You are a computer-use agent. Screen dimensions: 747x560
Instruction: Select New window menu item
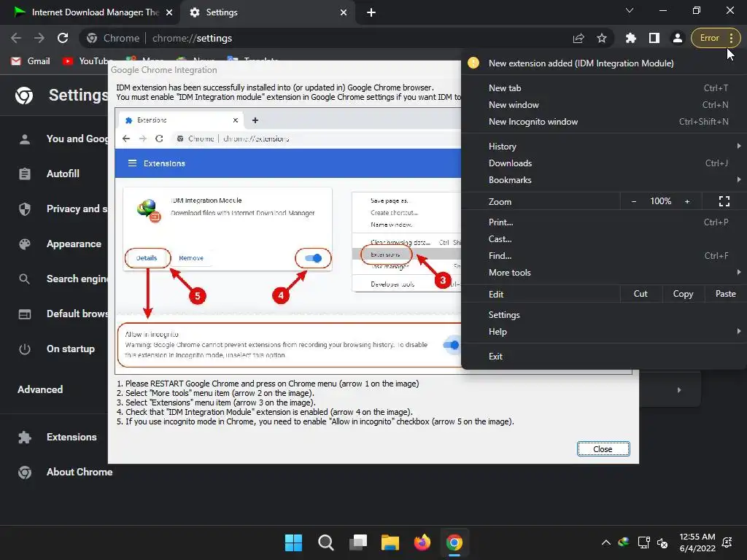604,105
